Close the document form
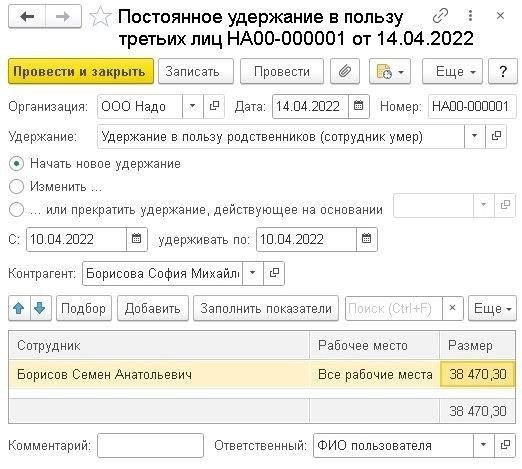Screen dimensions: 522x469 [x=500, y=16]
